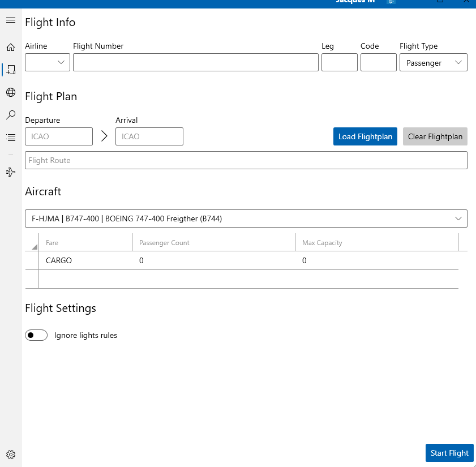Screen dimensions: 476x467
Task: Expand the Airline dropdown
Action: tap(48, 62)
